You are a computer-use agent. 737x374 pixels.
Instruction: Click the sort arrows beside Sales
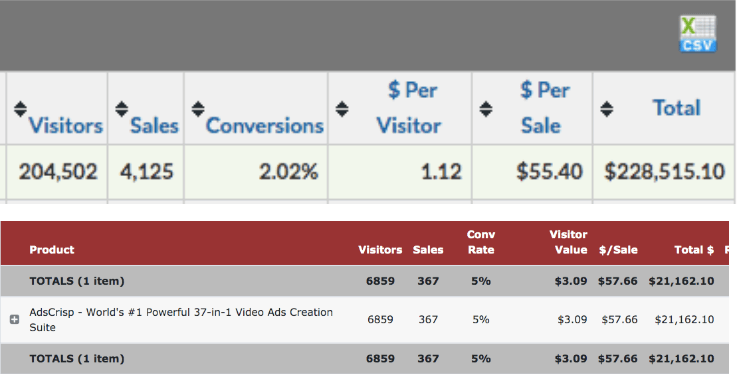point(122,109)
